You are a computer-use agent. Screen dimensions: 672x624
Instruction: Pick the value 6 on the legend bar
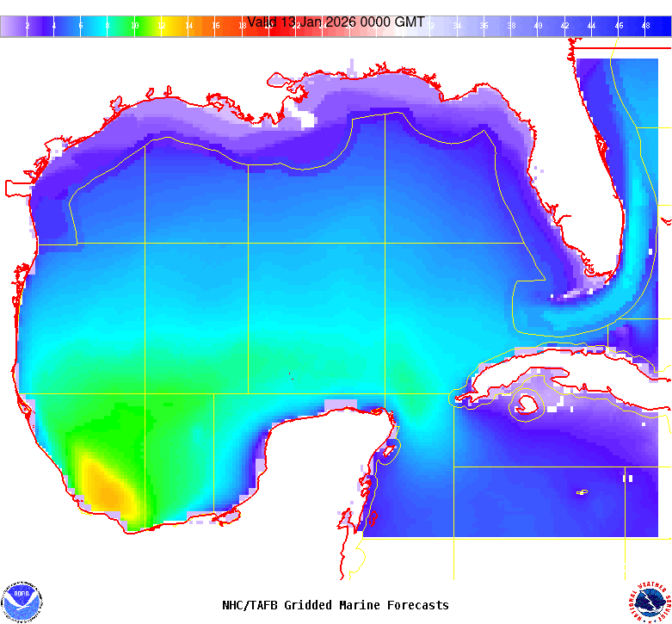[x=81, y=26]
